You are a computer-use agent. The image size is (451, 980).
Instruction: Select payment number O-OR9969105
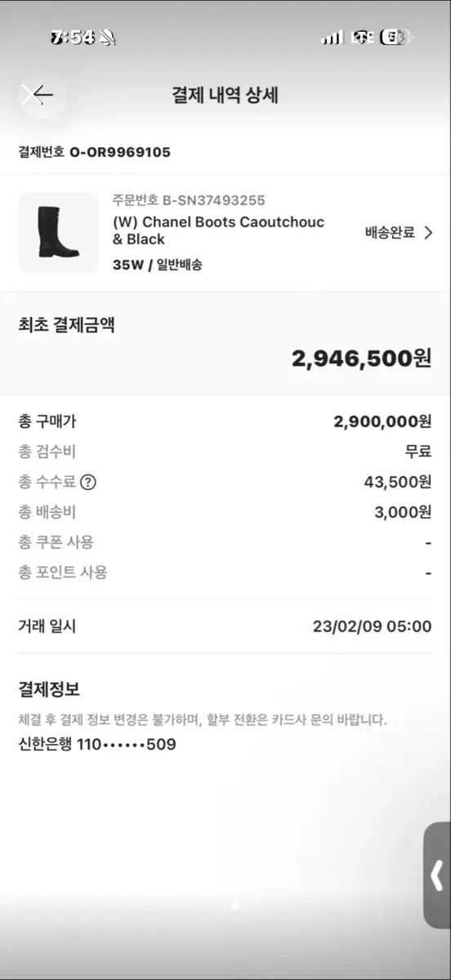pos(94,152)
